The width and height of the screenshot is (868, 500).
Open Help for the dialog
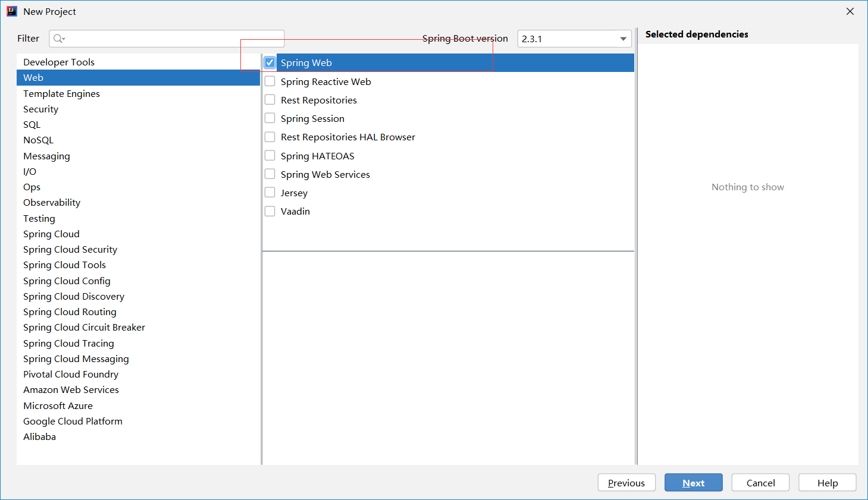(x=827, y=483)
